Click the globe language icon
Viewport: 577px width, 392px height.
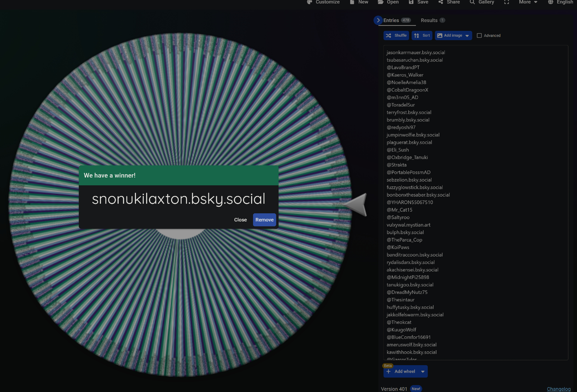click(x=550, y=2)
